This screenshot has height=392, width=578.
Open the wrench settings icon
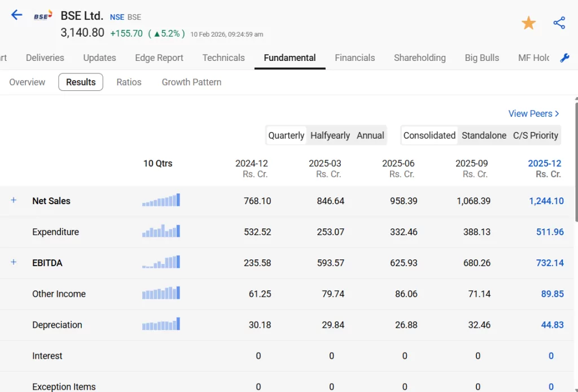pos(564,58)
